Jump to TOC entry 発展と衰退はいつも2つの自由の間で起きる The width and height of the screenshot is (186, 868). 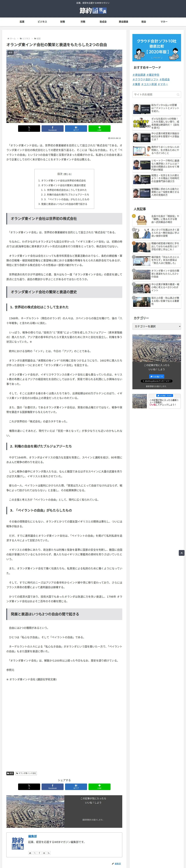[x=64, y=204]
